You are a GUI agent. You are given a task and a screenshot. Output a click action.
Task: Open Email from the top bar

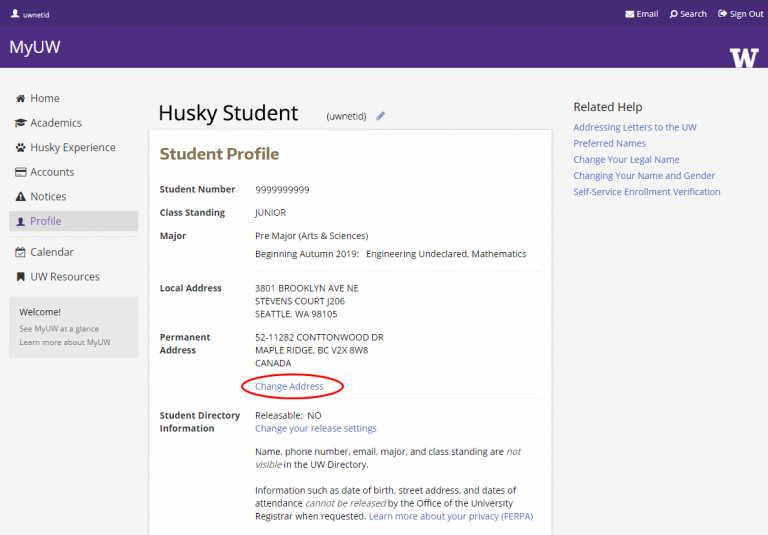(x=641, y=14)
